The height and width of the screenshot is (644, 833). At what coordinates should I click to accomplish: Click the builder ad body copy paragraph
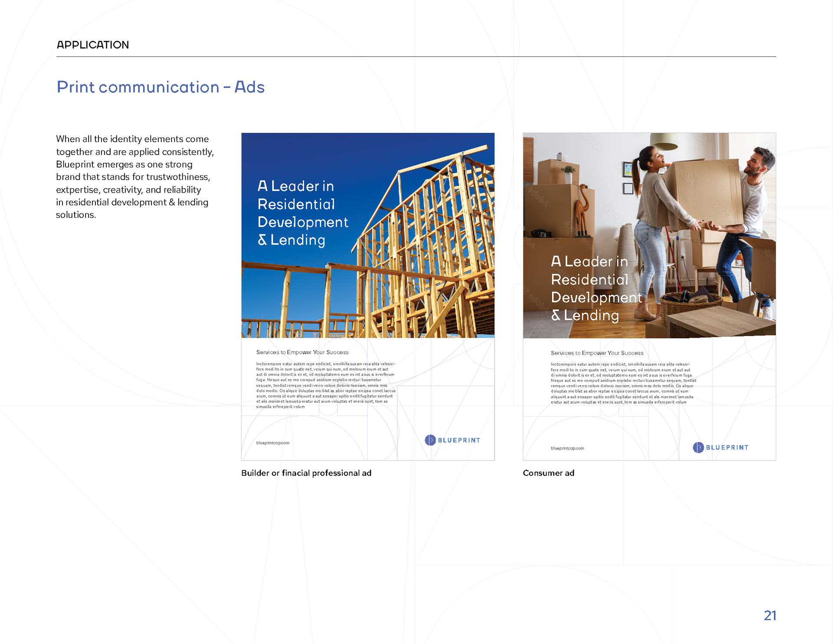tap(325, 385)
